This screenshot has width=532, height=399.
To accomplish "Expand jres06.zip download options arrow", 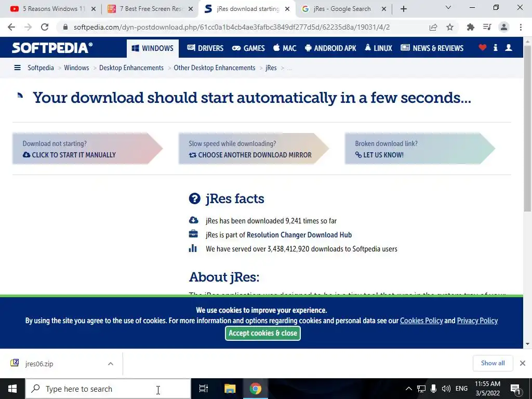I will coord(111,364).
